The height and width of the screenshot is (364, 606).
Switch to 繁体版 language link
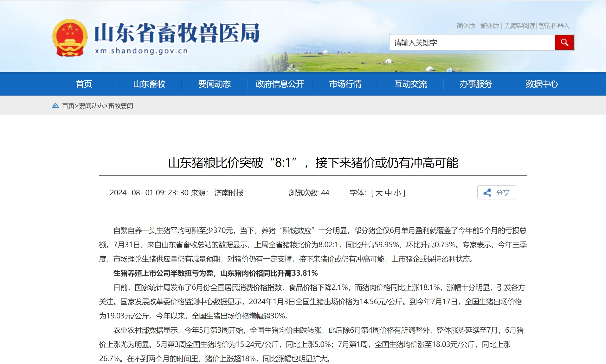pos(490,26)
